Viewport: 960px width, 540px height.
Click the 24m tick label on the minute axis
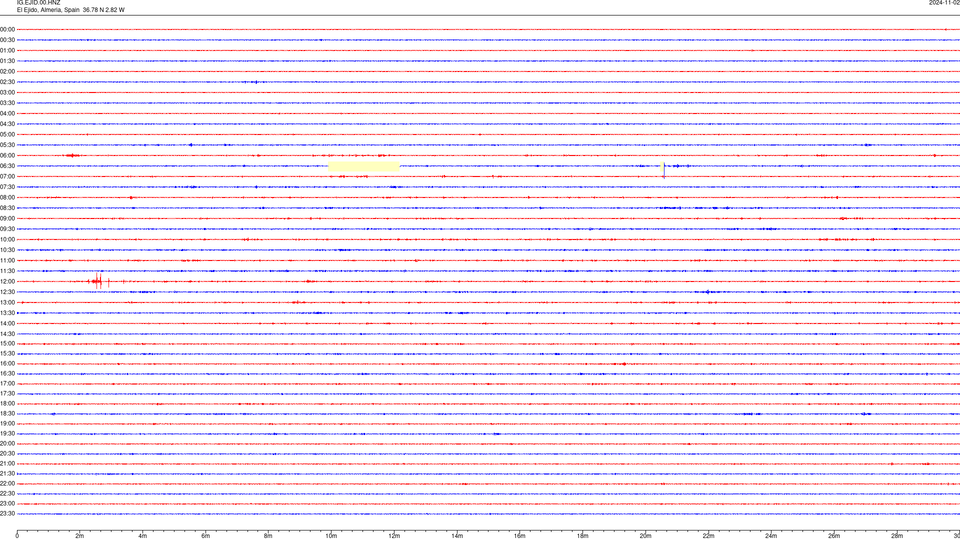[771, 536]
